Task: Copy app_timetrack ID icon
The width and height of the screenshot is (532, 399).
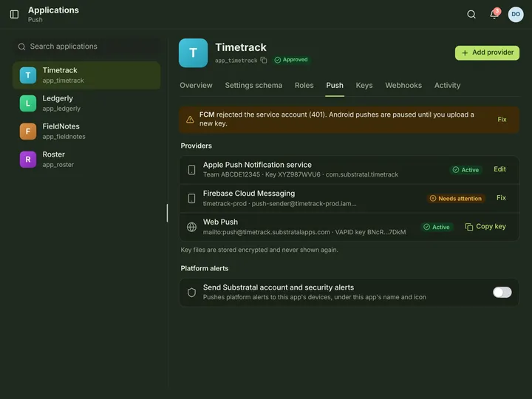Action: click(x=264, y=60)
